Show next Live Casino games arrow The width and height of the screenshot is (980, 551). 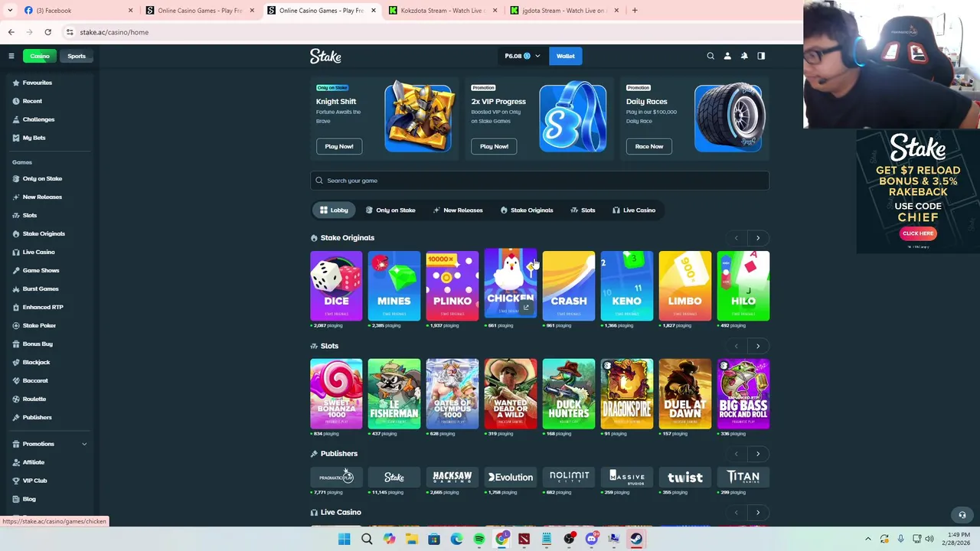(758, 513)
